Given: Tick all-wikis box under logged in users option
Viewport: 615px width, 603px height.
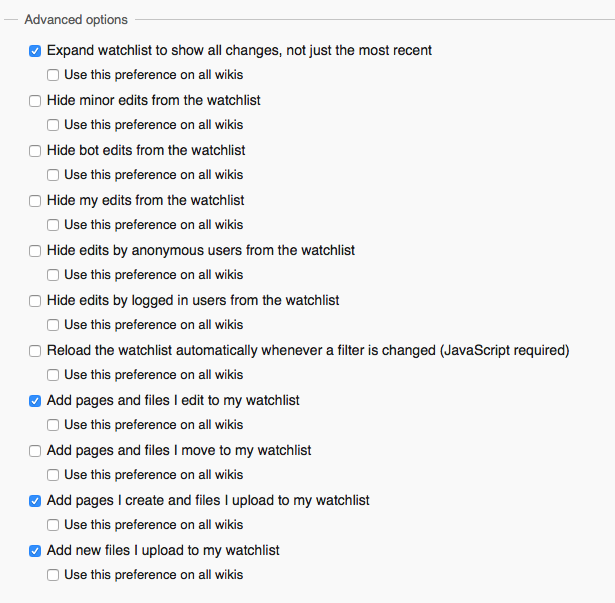Looking at the screenshot, I should [53, 325].
